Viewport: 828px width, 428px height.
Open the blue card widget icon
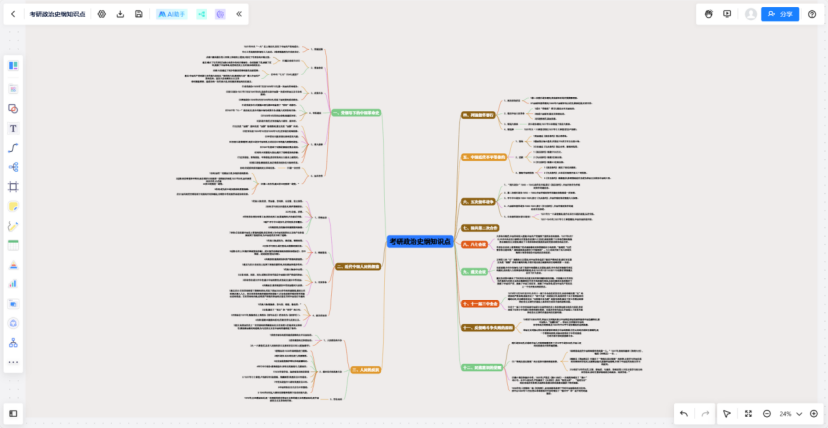(13, 303)
